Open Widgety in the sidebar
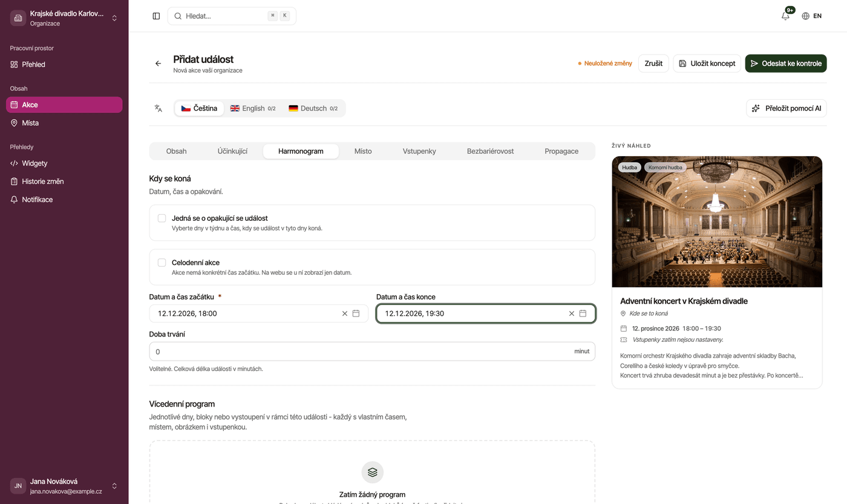The height and width of the screenshot is (504, 847). click(64, 163)
